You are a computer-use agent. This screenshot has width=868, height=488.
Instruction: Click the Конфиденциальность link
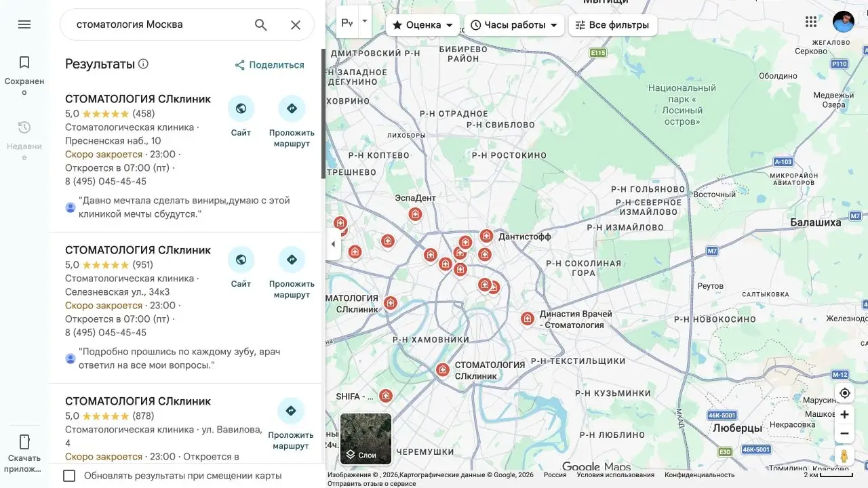699,475
